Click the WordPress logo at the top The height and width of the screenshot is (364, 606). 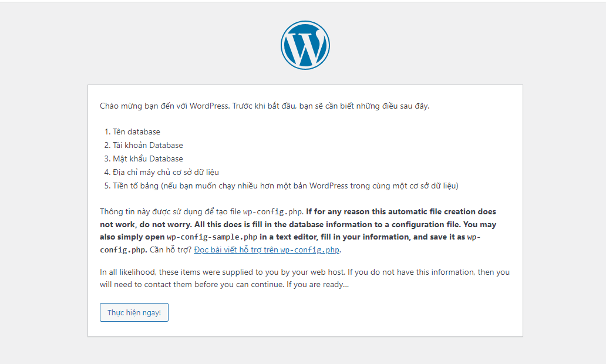(305, 45)
